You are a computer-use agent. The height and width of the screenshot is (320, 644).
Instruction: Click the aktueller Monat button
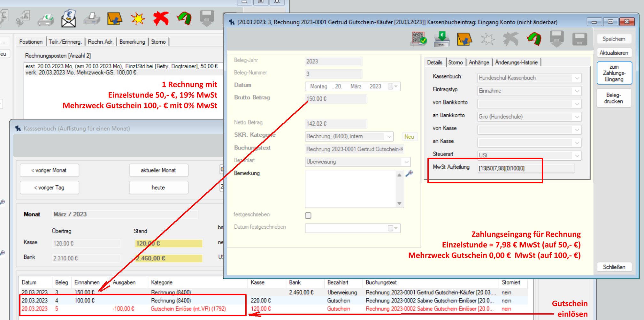pyautogui.click(x=158, y=170)
